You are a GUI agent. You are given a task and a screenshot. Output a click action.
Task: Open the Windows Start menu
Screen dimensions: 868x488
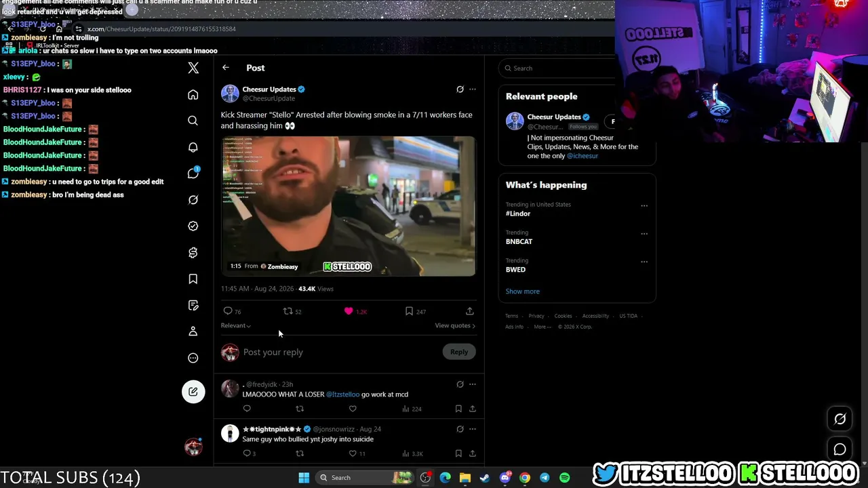pos(304,478)
